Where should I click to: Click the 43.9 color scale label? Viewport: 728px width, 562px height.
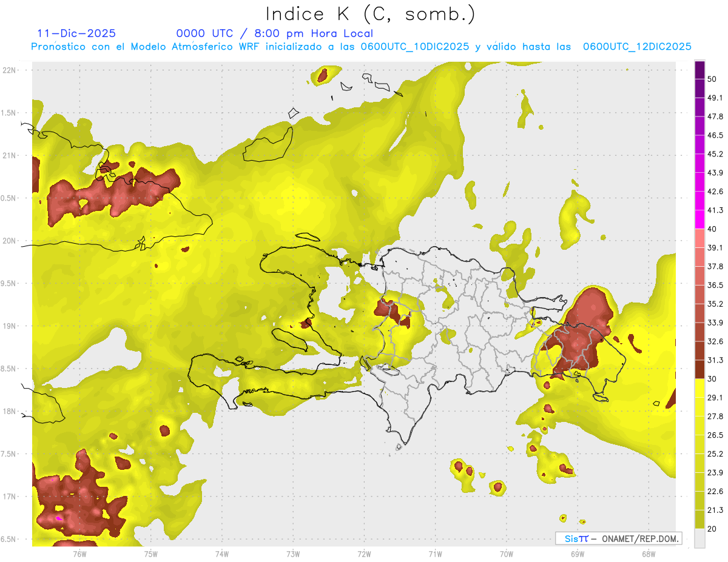[x=715, y=173]
